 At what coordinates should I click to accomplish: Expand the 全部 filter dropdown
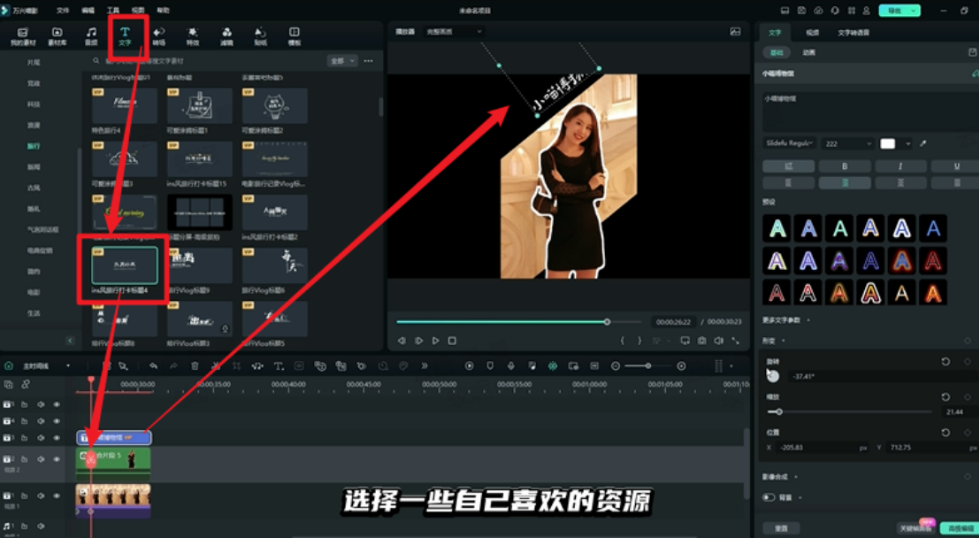click(x=342, y=61)
